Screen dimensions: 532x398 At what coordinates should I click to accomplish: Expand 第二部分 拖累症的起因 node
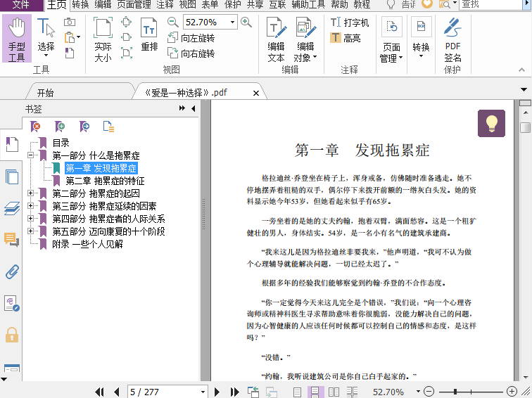coord(30,193)
